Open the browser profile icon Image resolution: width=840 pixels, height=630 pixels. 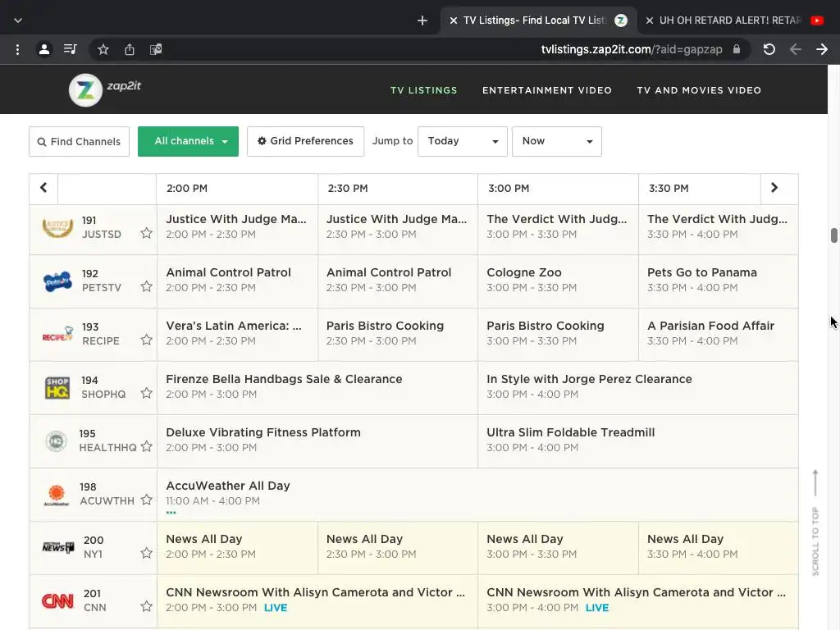[44, 50]
